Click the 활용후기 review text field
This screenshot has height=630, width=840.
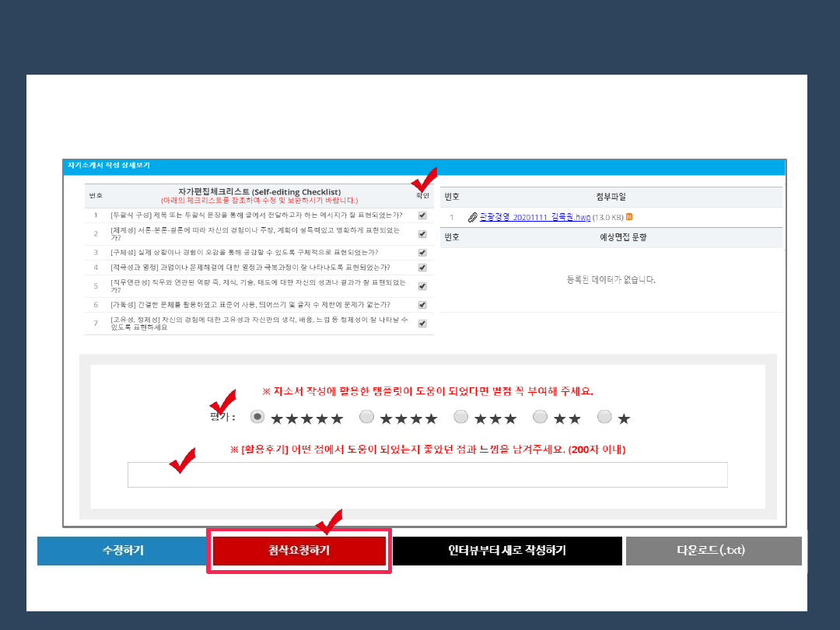[427, 474]
